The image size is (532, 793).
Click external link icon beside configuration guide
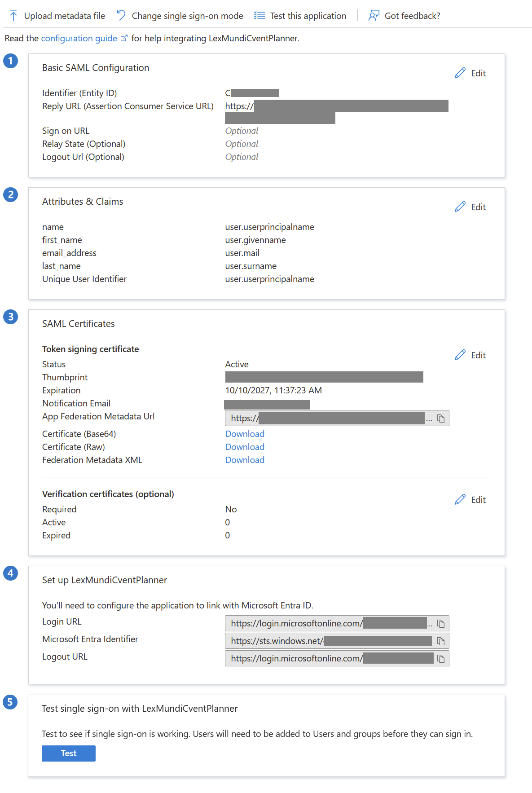[124, 38]
